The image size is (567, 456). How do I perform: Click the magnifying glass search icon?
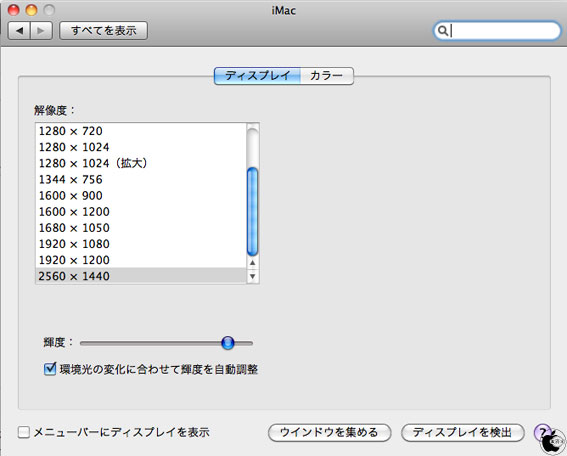(x=443, y=31)
